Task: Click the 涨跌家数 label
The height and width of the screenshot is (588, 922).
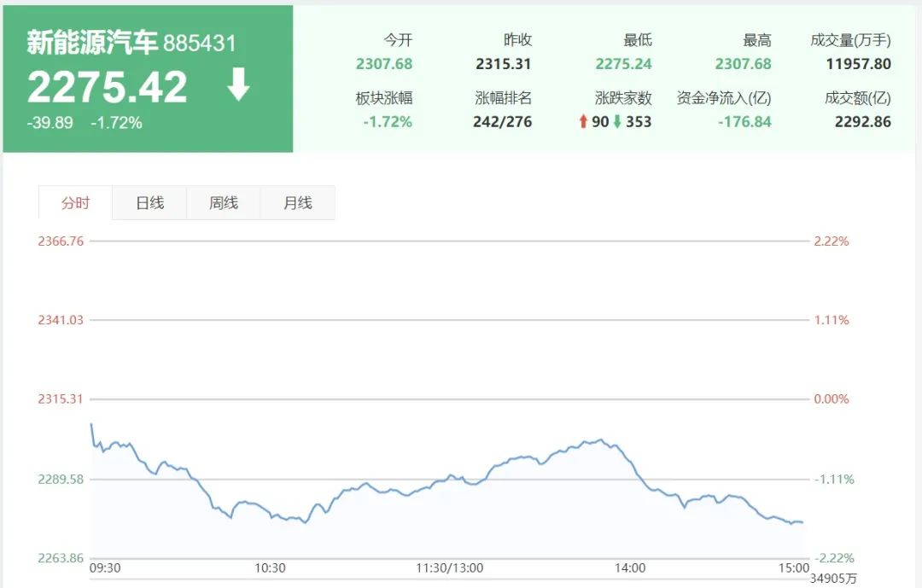Action: click(x=623, y=97)
